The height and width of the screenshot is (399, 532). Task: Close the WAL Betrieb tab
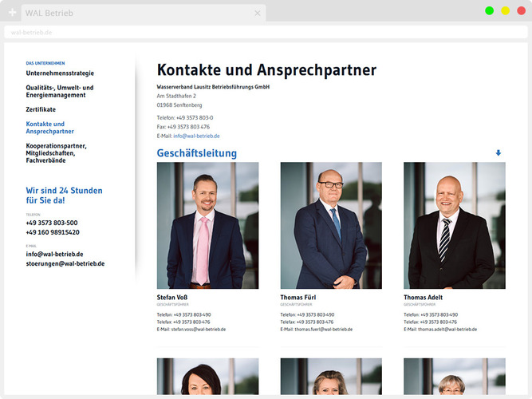pos(257,13)
